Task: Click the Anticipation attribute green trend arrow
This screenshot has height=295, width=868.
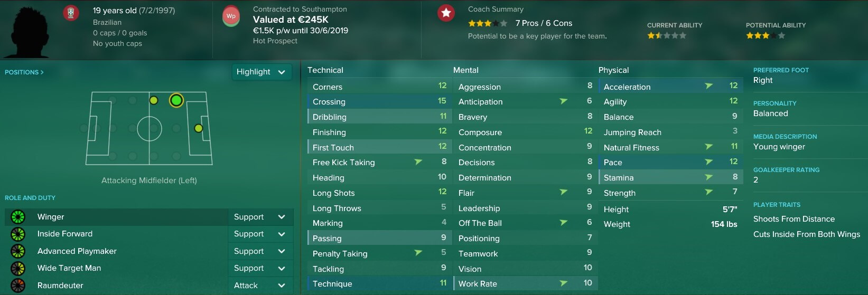Action: pyautogui.click(x=563, y=101)
